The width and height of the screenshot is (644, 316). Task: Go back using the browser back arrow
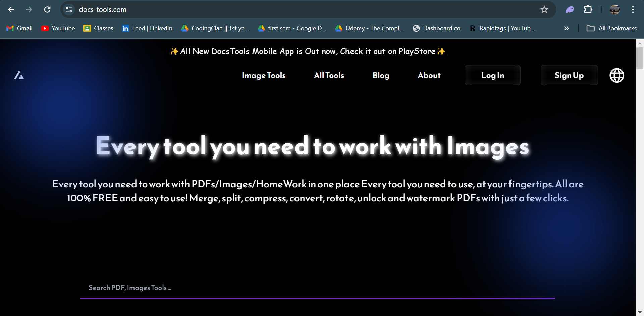tap(11, 10)
